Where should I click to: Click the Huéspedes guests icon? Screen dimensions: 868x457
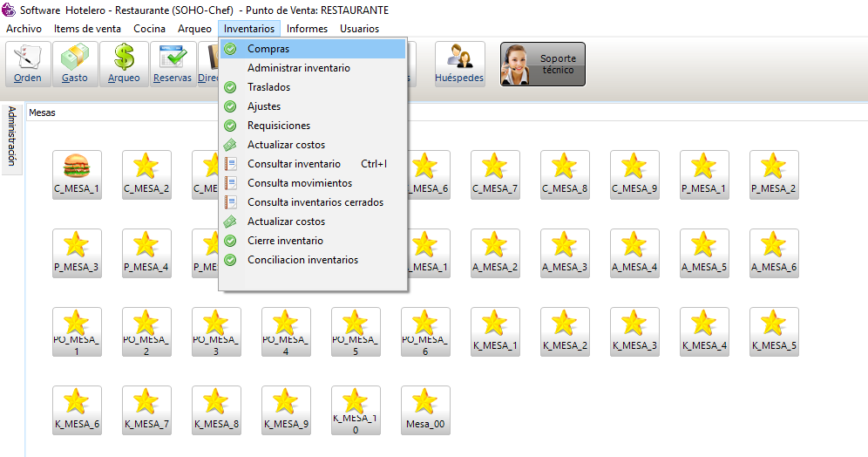459,64
